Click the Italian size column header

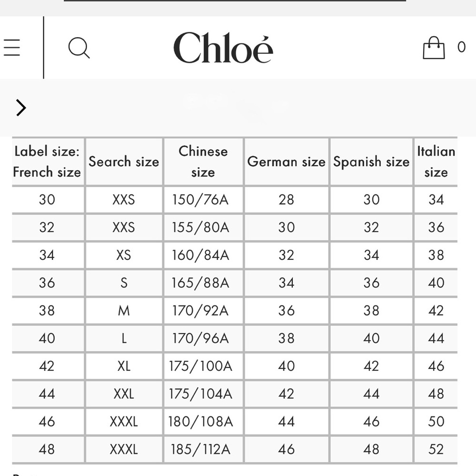point(436,161)
